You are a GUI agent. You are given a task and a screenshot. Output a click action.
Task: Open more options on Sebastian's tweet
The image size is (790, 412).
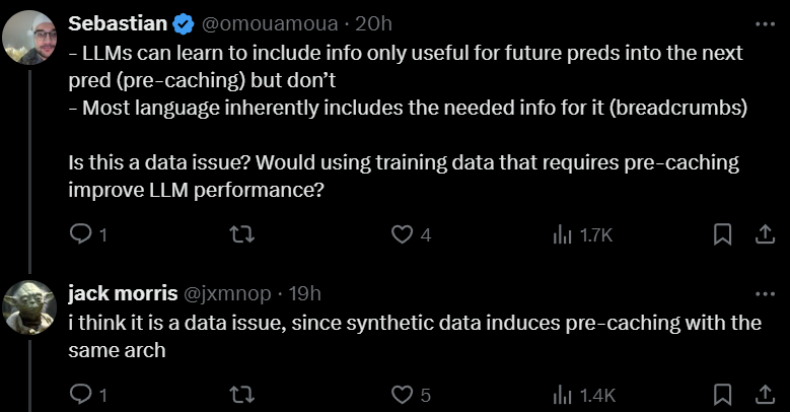[x=763, y=22]
